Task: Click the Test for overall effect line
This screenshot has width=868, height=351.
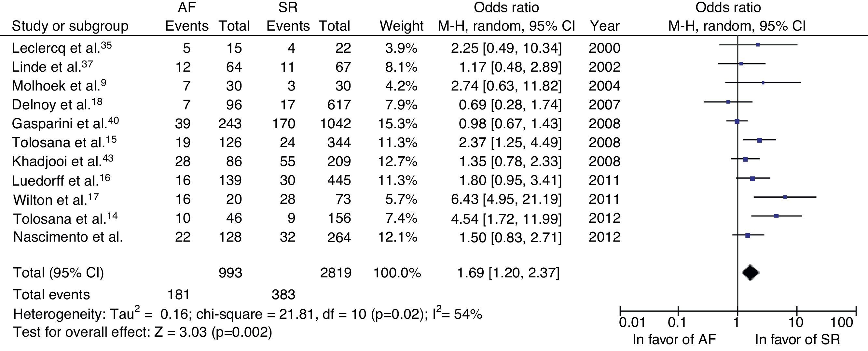Action: pyautogui.click(x=142, y=332)
